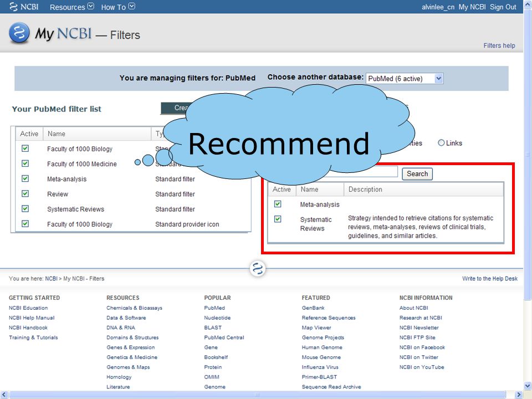Click the NCBI helix icon above footer
Screen dimensions: 532x399
[258, 269]
